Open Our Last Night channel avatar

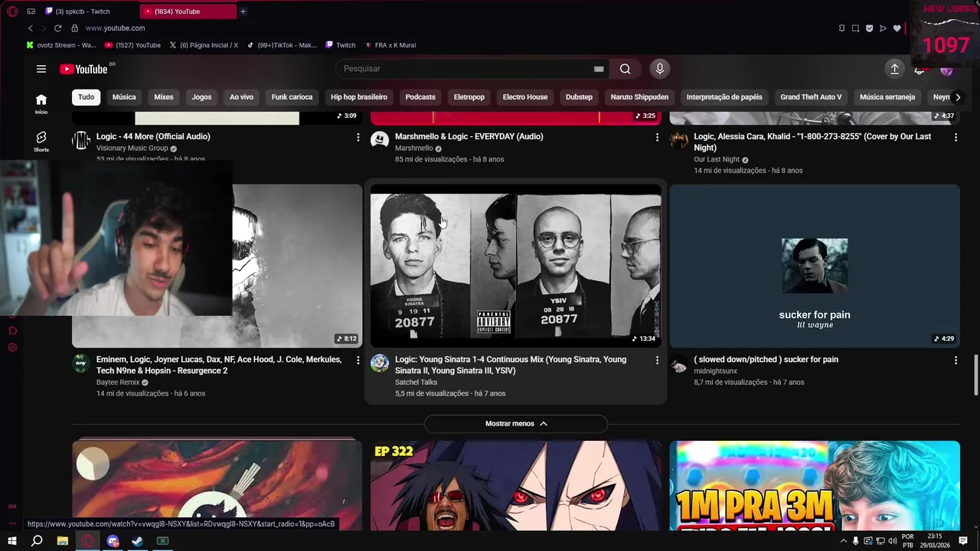[679, 140]
